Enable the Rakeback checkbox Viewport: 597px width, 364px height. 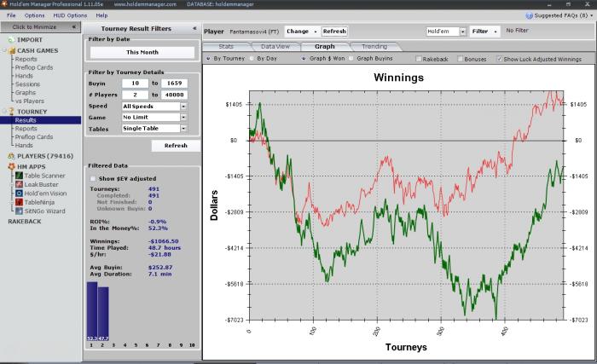click(x=419, y=59)
